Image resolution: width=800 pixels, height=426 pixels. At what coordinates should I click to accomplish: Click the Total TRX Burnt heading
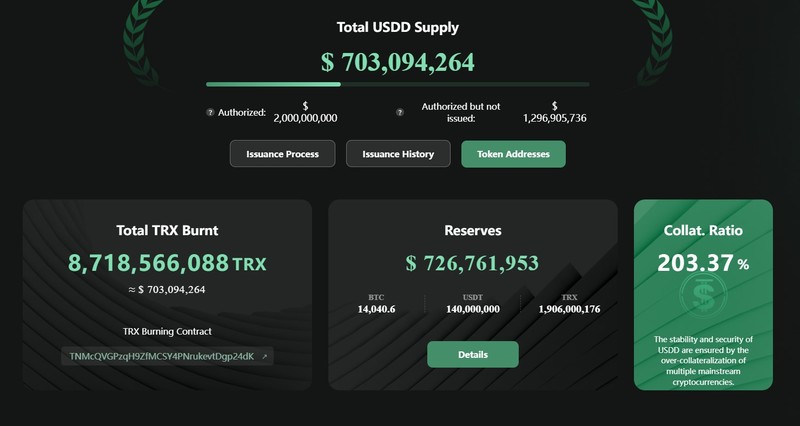pyautogui.click(x=167, y=231)
